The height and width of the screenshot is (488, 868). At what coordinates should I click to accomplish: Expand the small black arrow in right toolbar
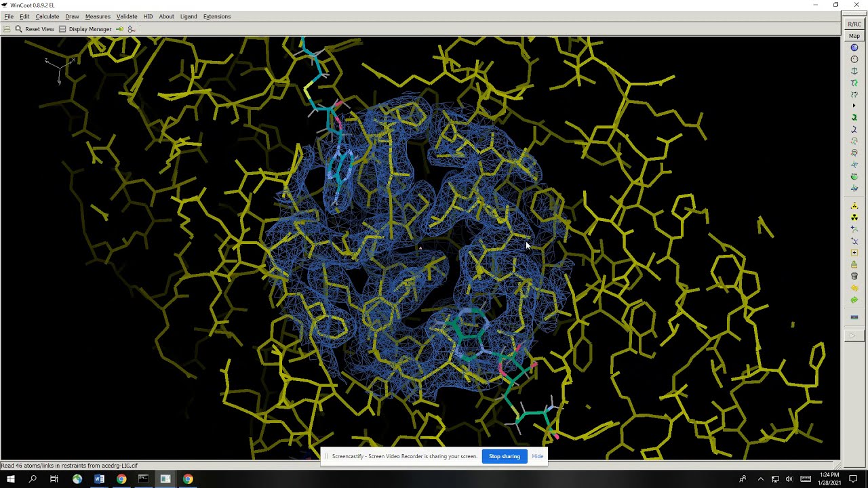[x=854, y=106]
